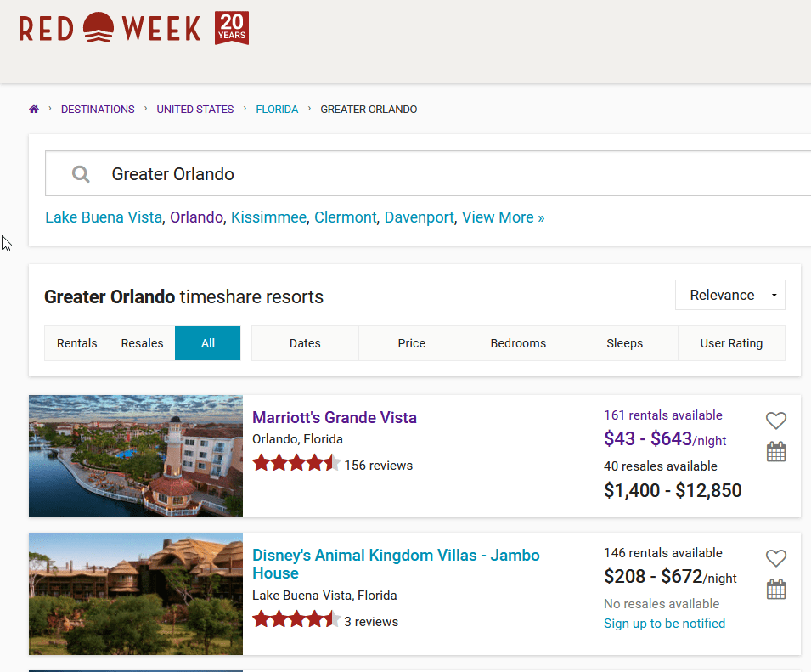Image resolution: width=811 pixels, height=672 pixels.
Task: Select the Resales filter toggle
Action: [x=142, y=343]
